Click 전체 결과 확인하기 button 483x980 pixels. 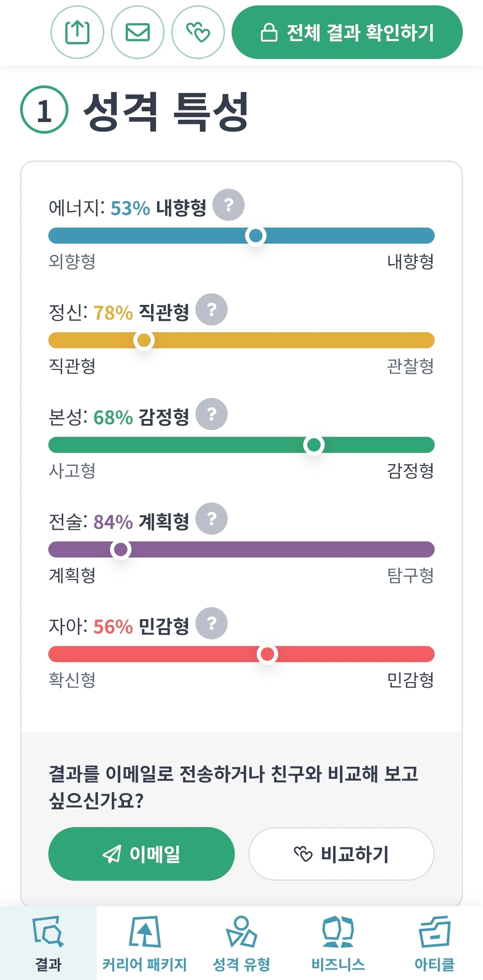tap(347, 32)
